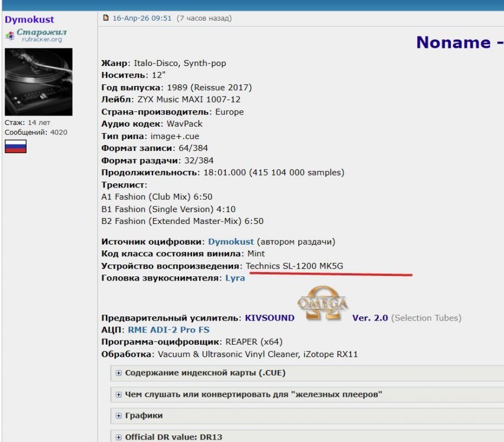Click the underlined Technics SL-1200 MK5G text

[294, 266]
